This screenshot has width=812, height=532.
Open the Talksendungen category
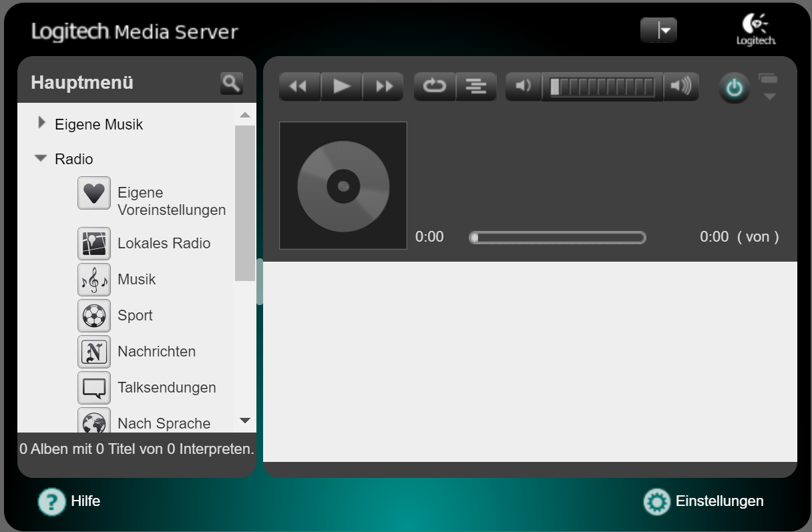tap(167, 388)
